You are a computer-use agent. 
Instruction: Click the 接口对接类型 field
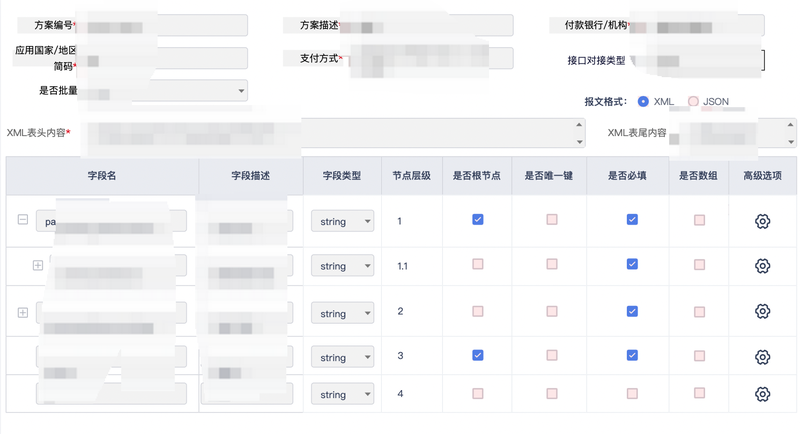coord(697,60)
